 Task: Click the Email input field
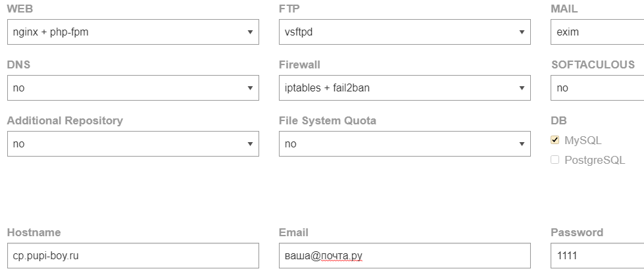click(x=404, y=256)
